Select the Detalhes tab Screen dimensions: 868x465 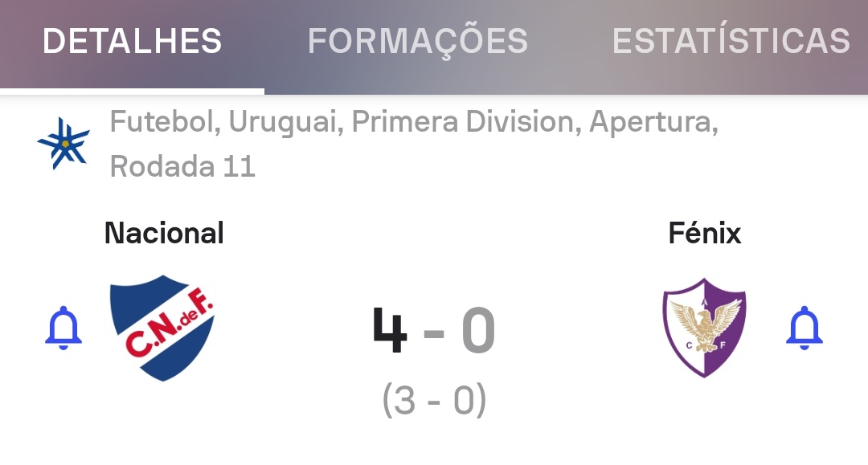[132, 41]
